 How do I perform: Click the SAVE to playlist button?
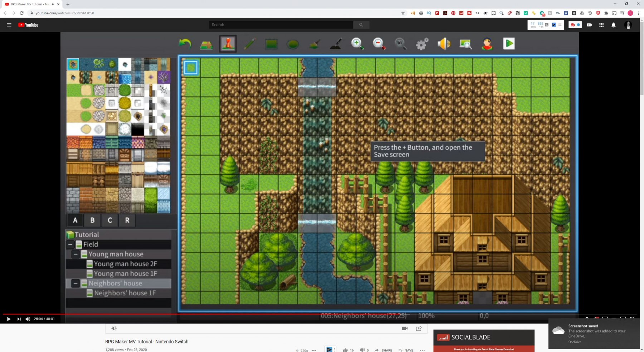[x=406, y=350]
